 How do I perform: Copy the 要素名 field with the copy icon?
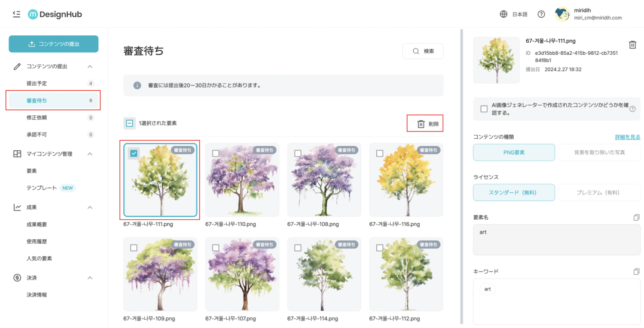[x=636, y=217]
